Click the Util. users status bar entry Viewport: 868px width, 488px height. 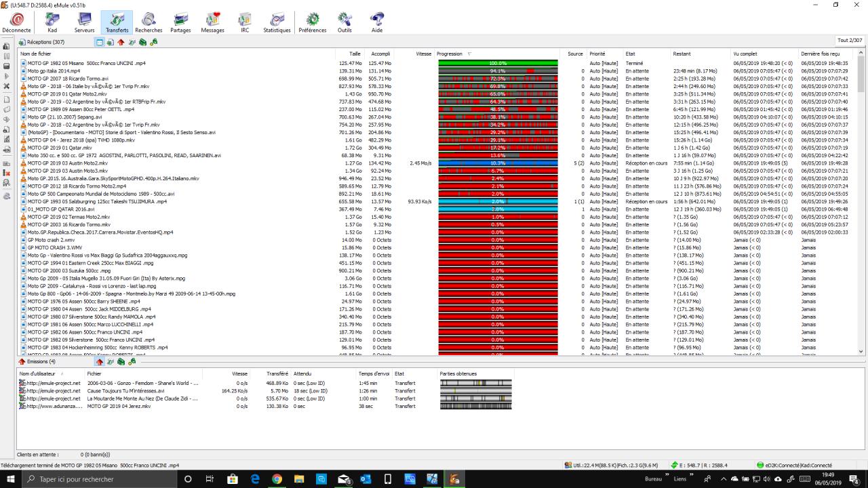point(611,466)
